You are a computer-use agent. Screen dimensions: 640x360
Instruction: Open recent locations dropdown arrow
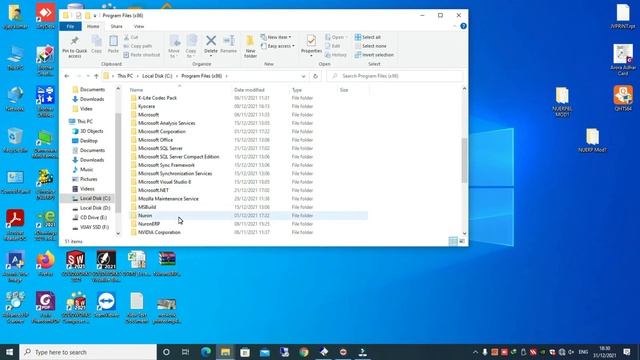coord(88,76)
